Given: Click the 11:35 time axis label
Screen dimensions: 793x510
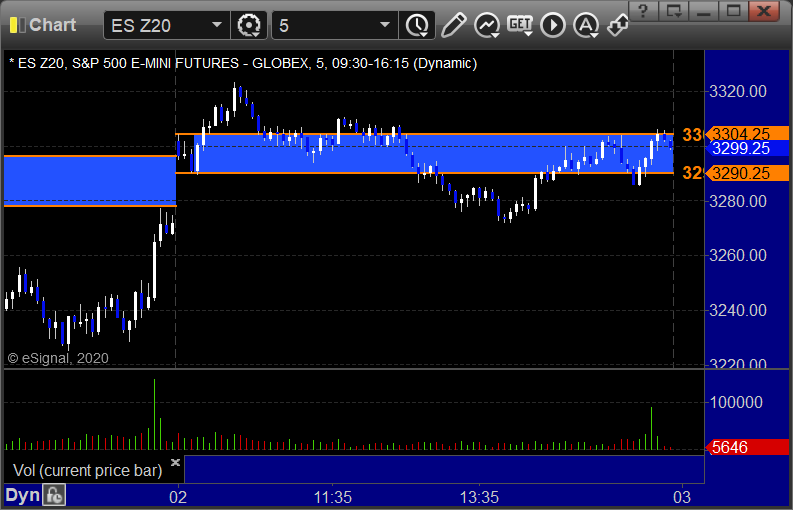Looking at the screenshot, I should (333, 497).
